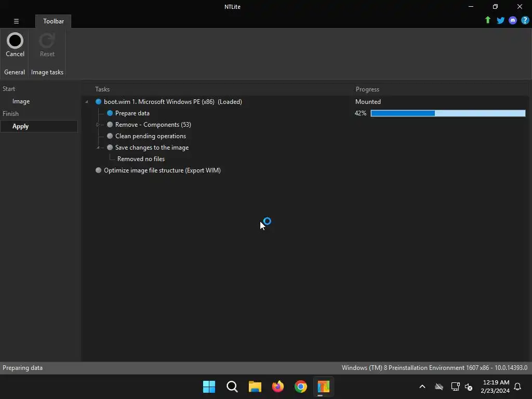The height and width of the screenshot is (399, 532).
Task: Open the Windows Start menu
Action: click(x=209, y=387)
